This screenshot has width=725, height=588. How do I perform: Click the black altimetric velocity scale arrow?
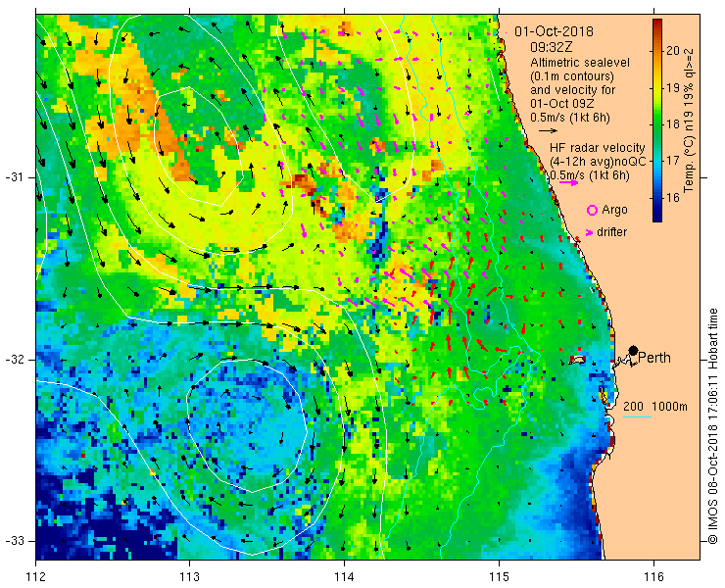click(549, 131)
